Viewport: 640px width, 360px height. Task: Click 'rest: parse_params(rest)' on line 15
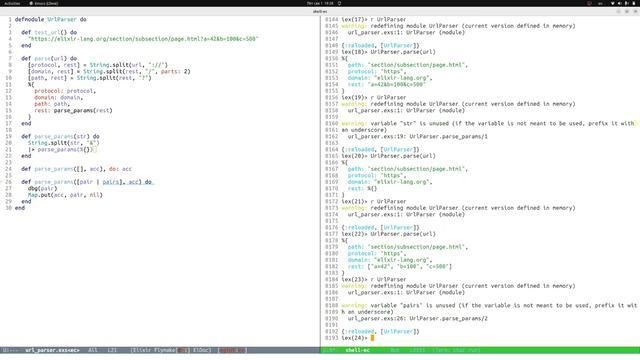[73, 111]
